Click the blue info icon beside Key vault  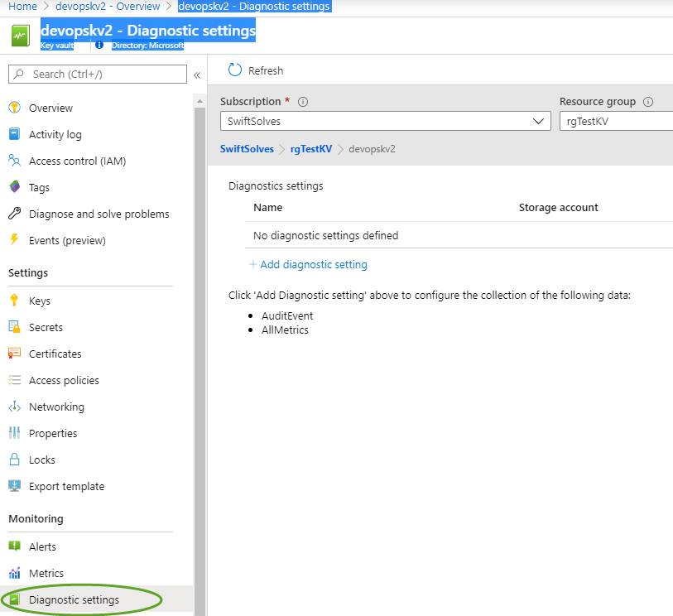(x=99, y=45)
